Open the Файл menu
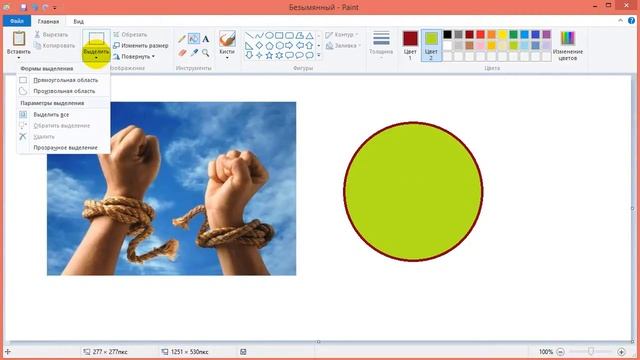This screenshot has width=640, height=360. [x=17, y=21]
